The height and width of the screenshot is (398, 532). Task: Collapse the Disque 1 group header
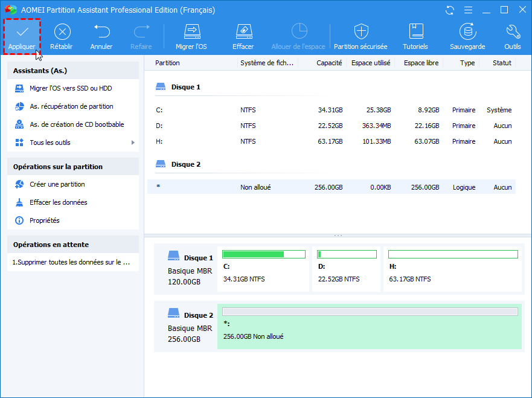click(186, 87)
